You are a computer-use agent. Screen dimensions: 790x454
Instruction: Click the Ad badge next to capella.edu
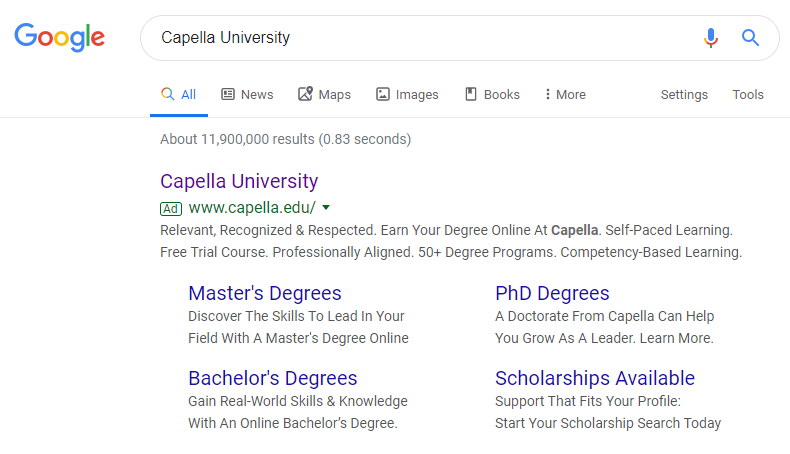[171, 209]
